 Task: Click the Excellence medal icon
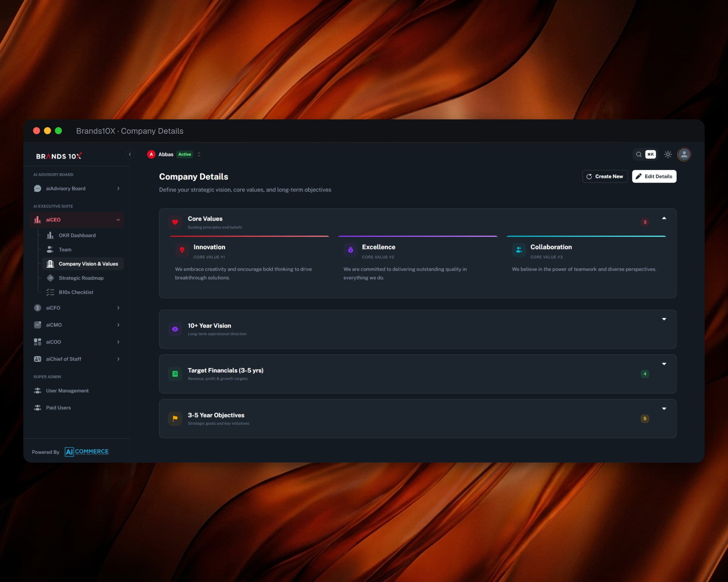[x=350, y=250]
